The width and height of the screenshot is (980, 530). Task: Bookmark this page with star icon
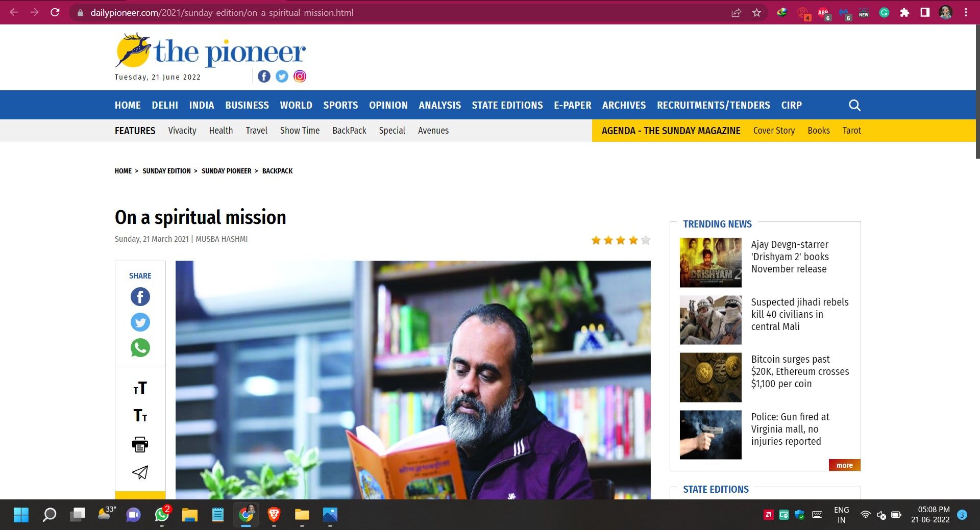[x=756, y=12]
